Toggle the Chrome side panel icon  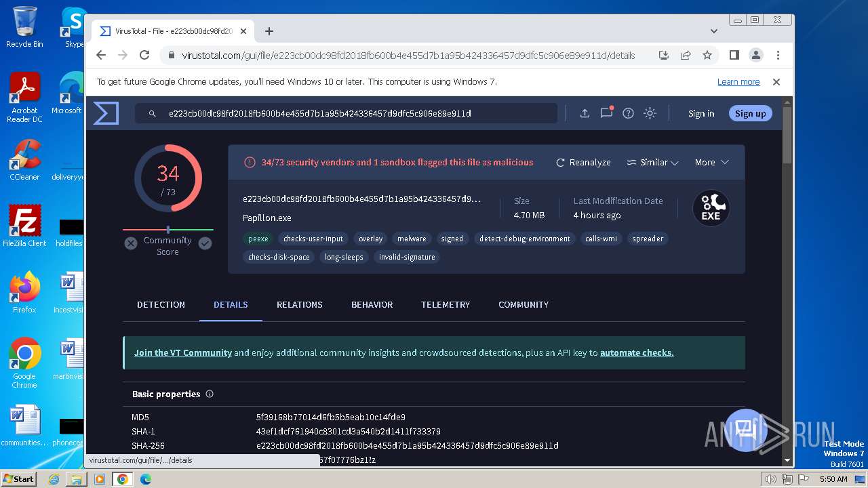point(734,55)
